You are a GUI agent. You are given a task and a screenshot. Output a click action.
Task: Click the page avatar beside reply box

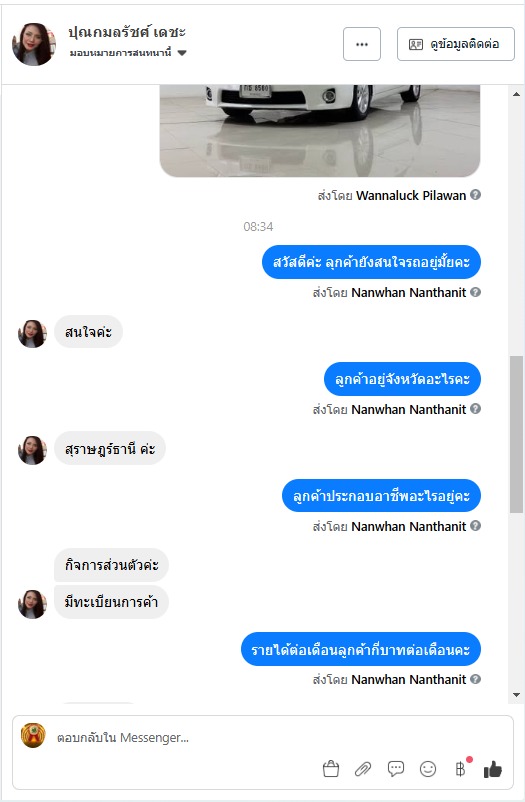pos(33,736)
